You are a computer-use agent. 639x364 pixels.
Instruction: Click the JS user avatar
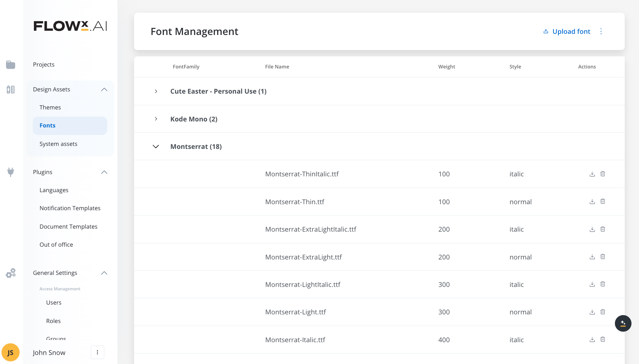(x=11, y=352)
